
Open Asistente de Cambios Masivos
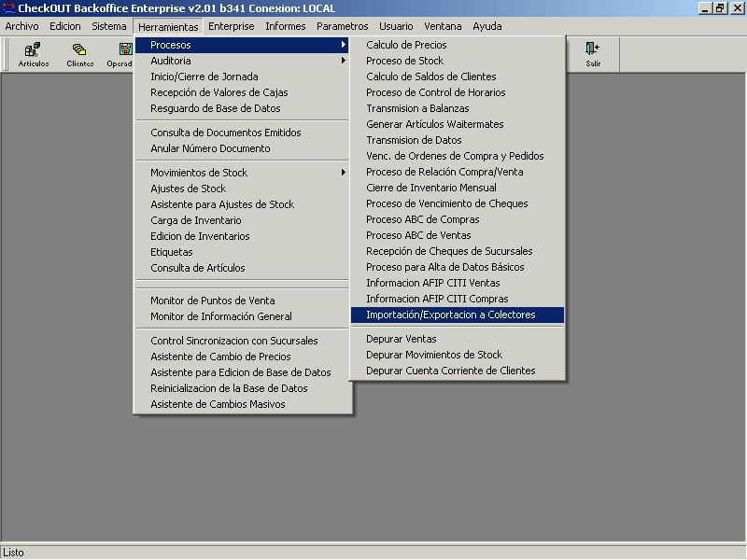[243, 404]
